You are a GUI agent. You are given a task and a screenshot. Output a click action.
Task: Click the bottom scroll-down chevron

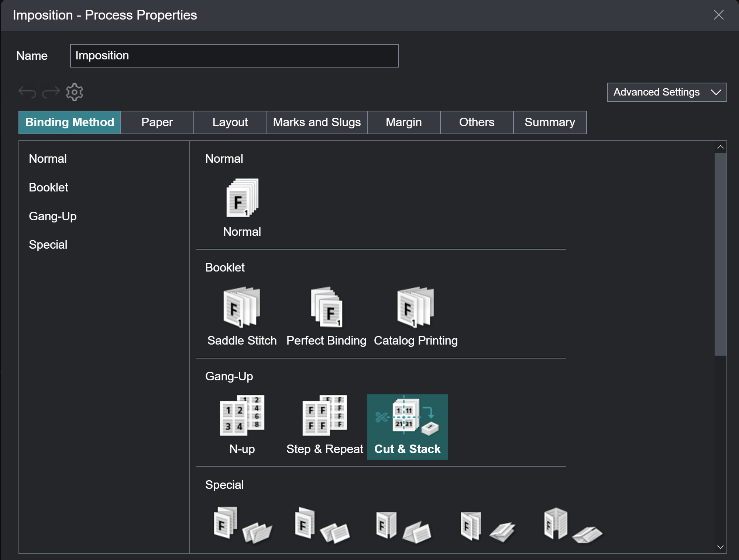720,547
